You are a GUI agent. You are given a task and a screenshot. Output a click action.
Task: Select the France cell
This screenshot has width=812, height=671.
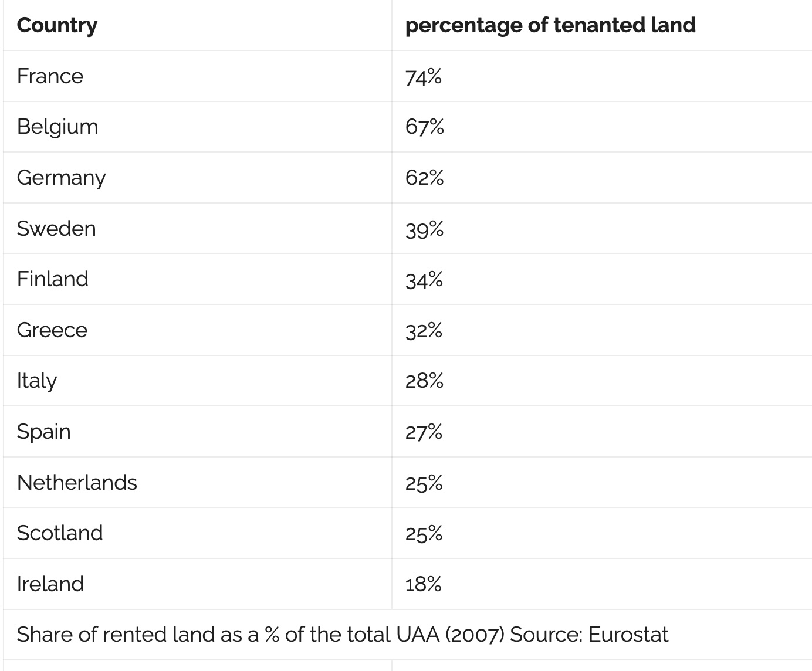tap(50, 76)
